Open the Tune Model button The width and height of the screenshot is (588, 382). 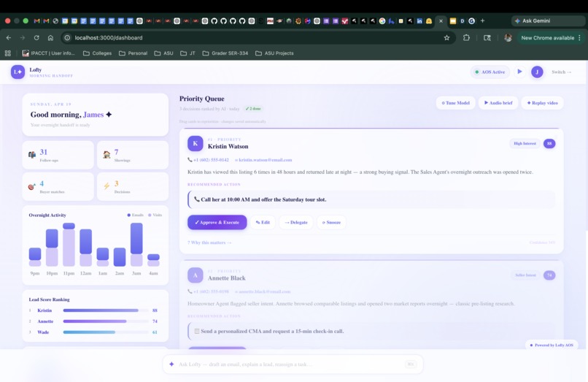(x=456, y=102)
